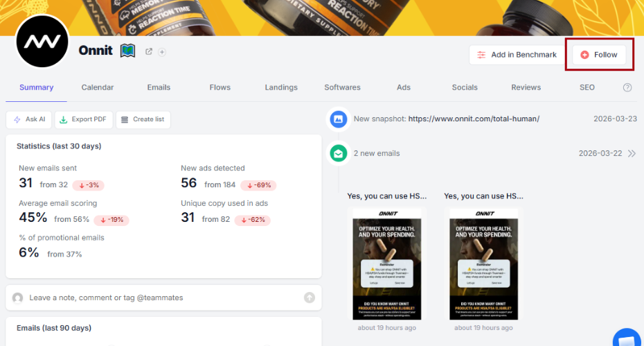Click Add in Benchmark
Viewport: 644px width, 346px height.
click(x=517, y=55)
